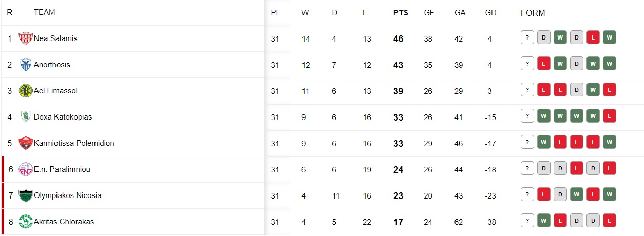
Task: Click the Nea Salamis club crest
Action: coord(26,38)
